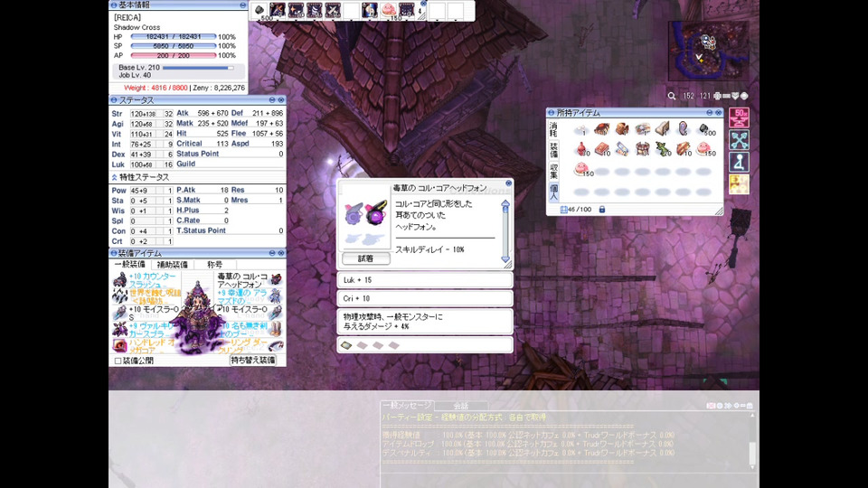Open the 個人 inventory tab
This screenshot has width=868, height=488.
click(x=553, y=192)
